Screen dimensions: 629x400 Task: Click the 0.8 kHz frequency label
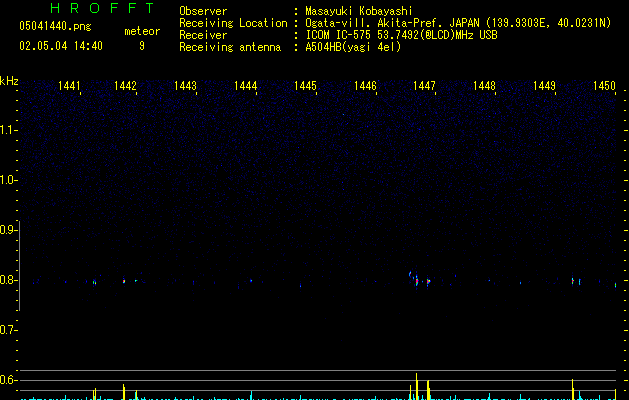8,280
